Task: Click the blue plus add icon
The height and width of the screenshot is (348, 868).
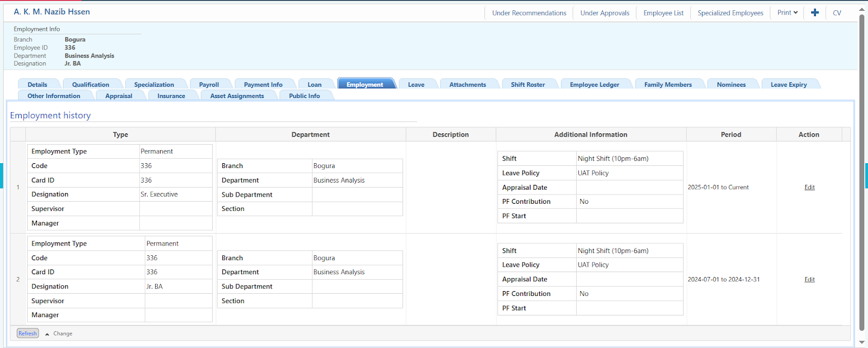Action: click(x=814, y=12)
